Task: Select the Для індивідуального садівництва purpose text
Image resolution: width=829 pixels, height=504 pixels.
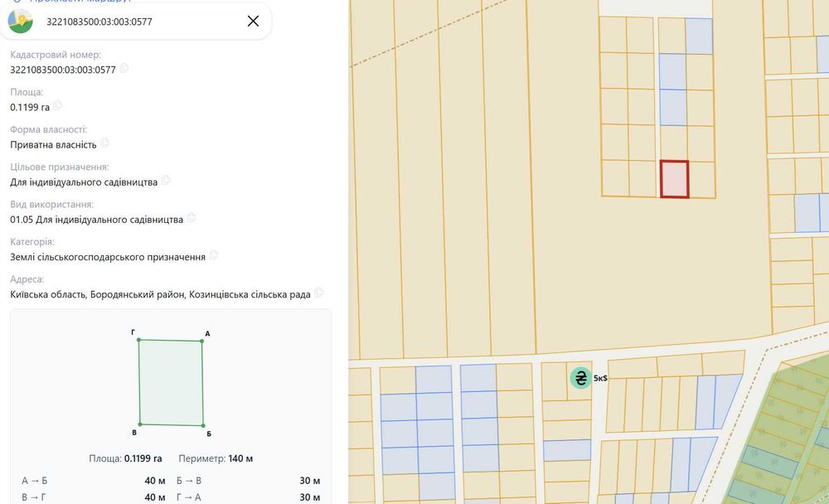Action: point(84,182)
